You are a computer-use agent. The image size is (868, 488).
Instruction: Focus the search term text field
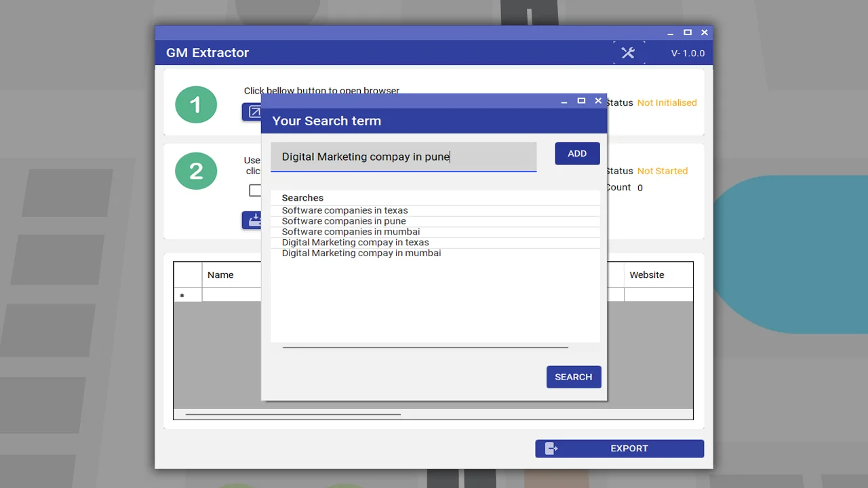point(403,157)
